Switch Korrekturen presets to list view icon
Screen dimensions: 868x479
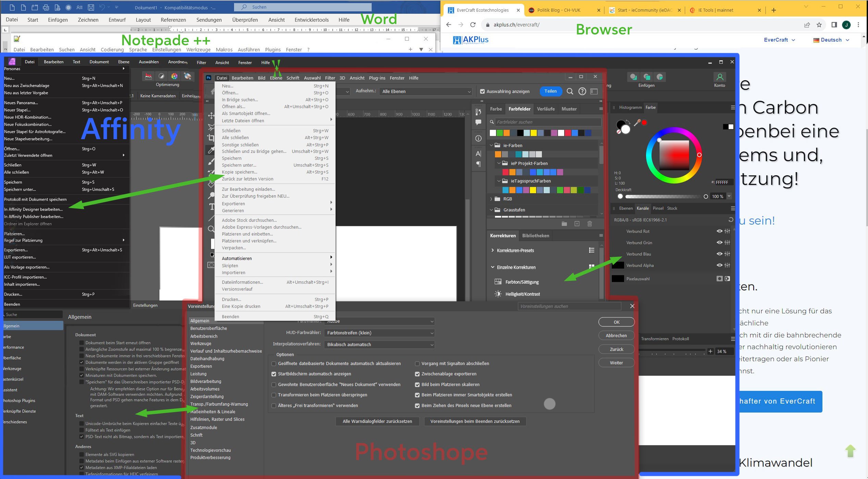(x=592, y=250)
